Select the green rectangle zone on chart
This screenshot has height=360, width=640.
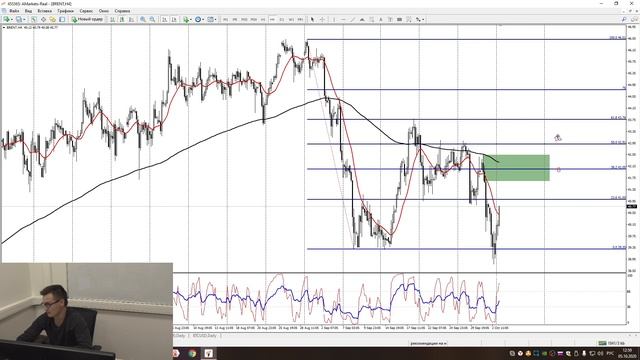(x=516, y=168)
